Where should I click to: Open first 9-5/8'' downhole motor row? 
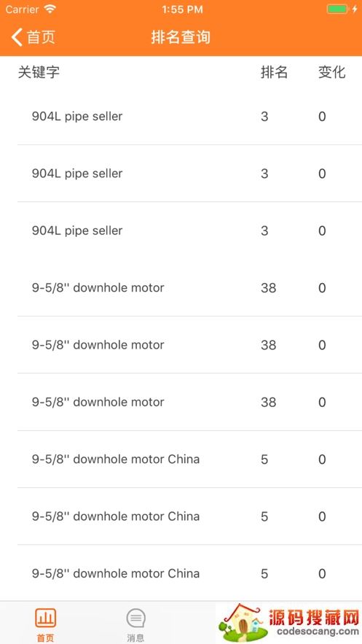click(189, 287)
